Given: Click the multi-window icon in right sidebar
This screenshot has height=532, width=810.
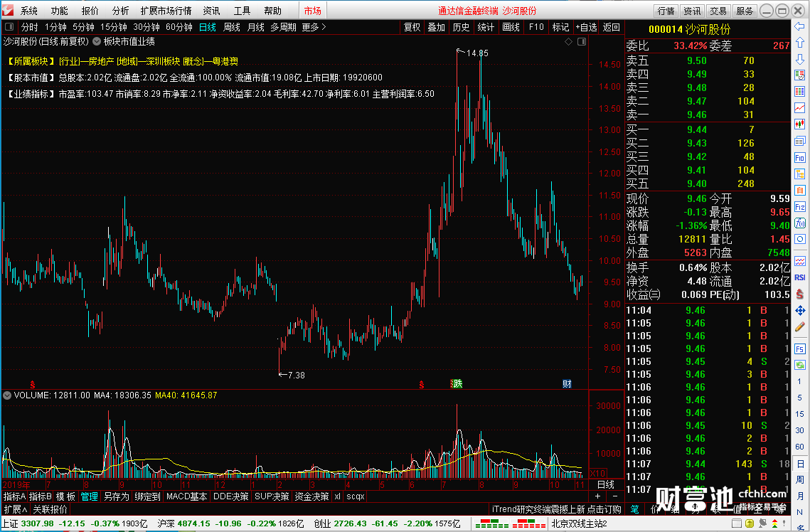Looking at the screenshot, I should click(799, 141).
